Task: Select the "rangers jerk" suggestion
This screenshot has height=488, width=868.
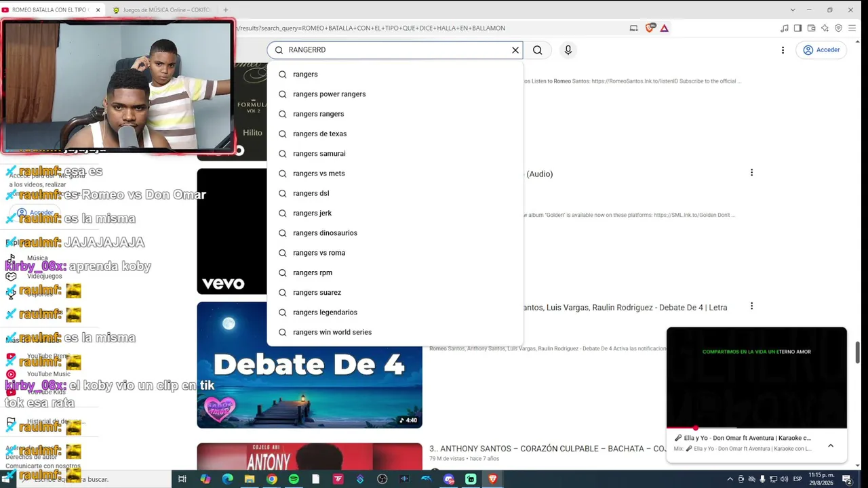Action: [x=395, y=213]
